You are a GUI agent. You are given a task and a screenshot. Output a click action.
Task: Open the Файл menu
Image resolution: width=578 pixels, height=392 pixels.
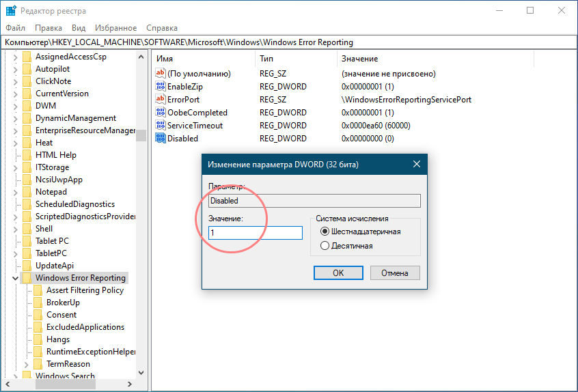[x=15, y=28]
